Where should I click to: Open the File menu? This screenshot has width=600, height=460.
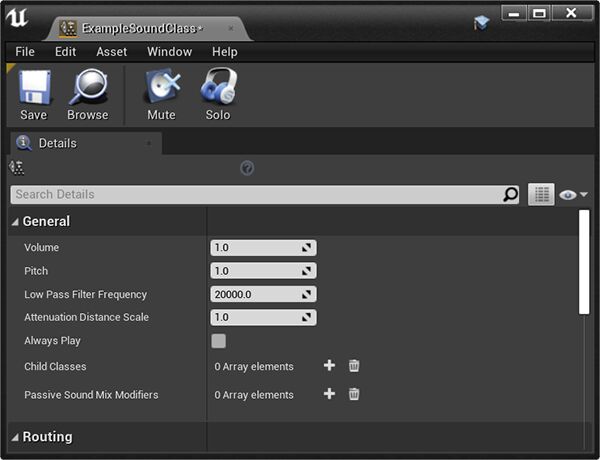[x=25, y=52]
